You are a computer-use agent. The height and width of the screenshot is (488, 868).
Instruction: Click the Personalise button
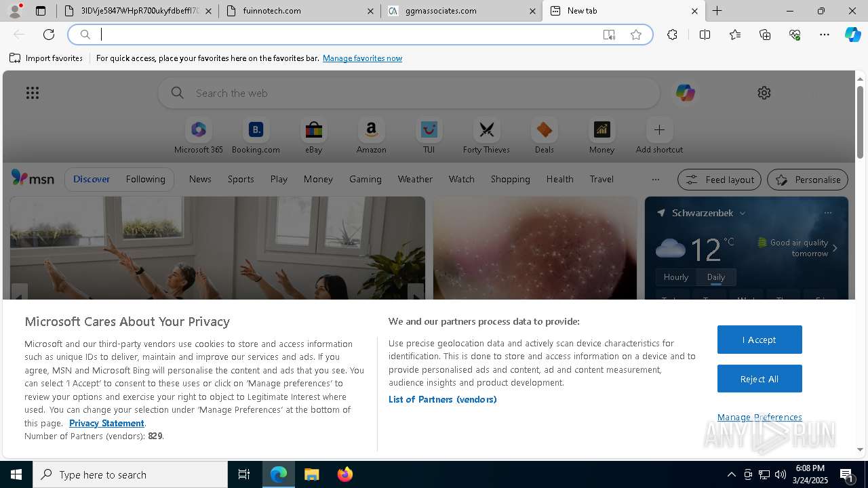(808, 180)
